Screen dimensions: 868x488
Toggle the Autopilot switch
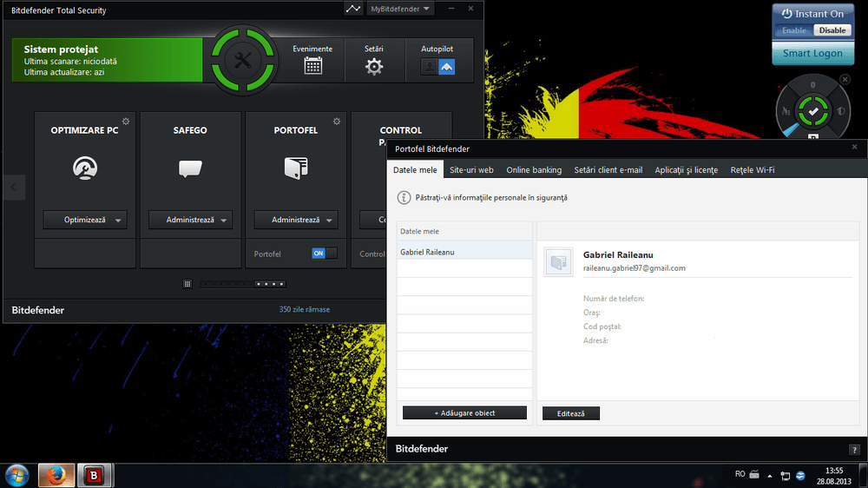click(437, 67)
